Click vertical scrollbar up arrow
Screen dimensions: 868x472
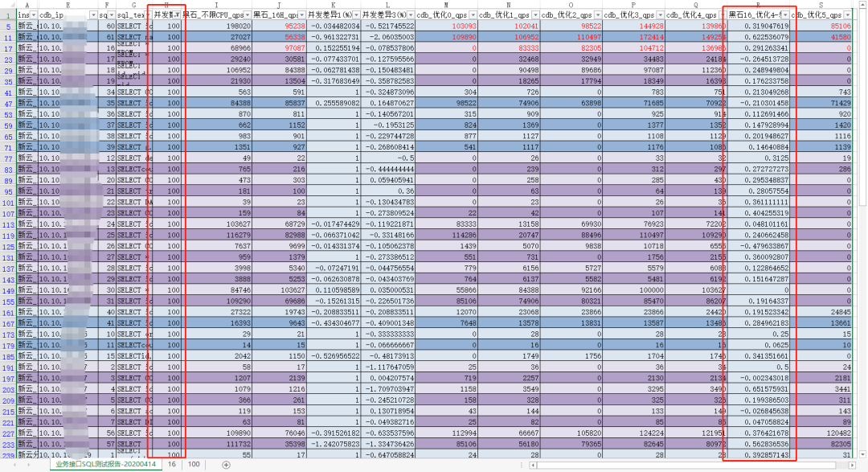coord(862,5)
